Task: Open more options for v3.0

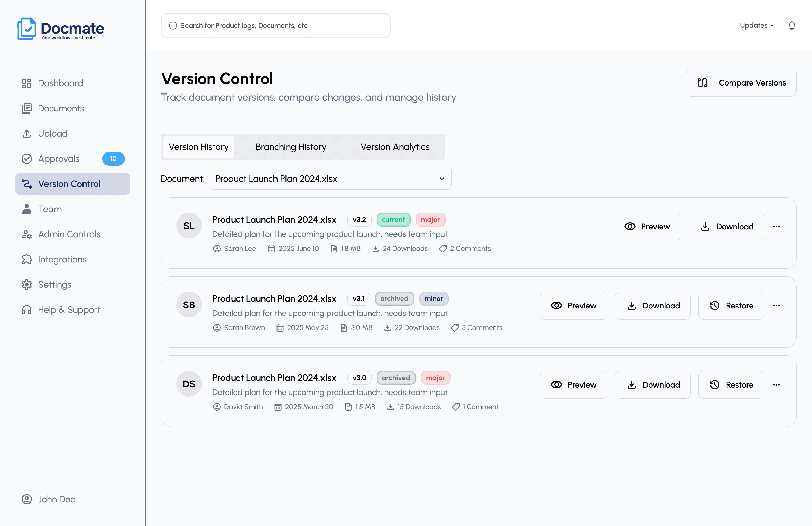Action: (x=777, y=385)
